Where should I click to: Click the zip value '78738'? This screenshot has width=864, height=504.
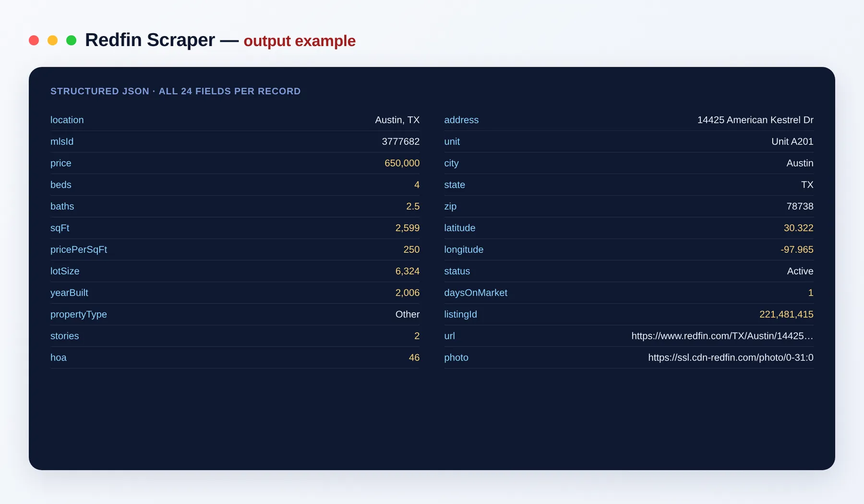pyautogui.click(x=800, y=206)
